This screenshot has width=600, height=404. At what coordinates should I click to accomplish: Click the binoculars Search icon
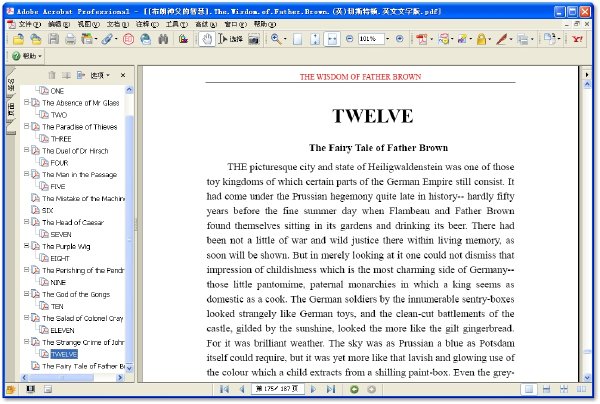click(x=163, y=39)
